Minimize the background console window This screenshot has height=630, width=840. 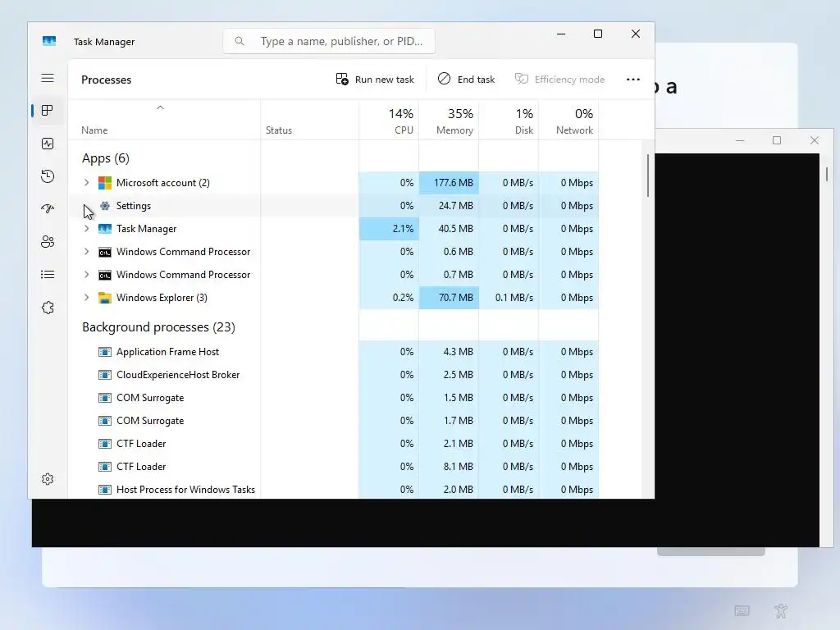point(740,140)
